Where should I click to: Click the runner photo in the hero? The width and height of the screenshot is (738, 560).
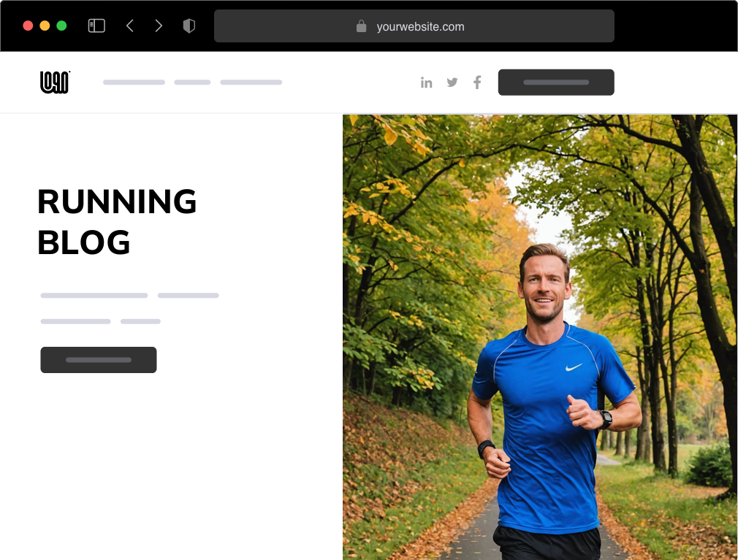pos(540,337)
